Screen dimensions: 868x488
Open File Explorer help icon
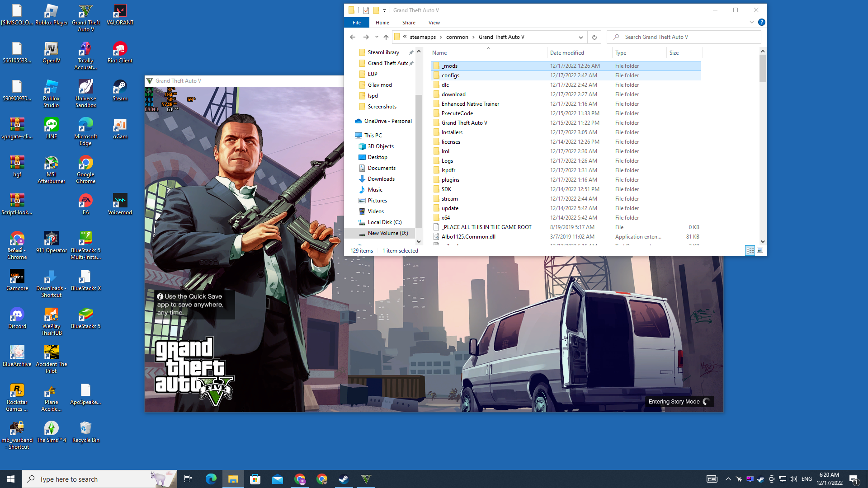(761, 22)
